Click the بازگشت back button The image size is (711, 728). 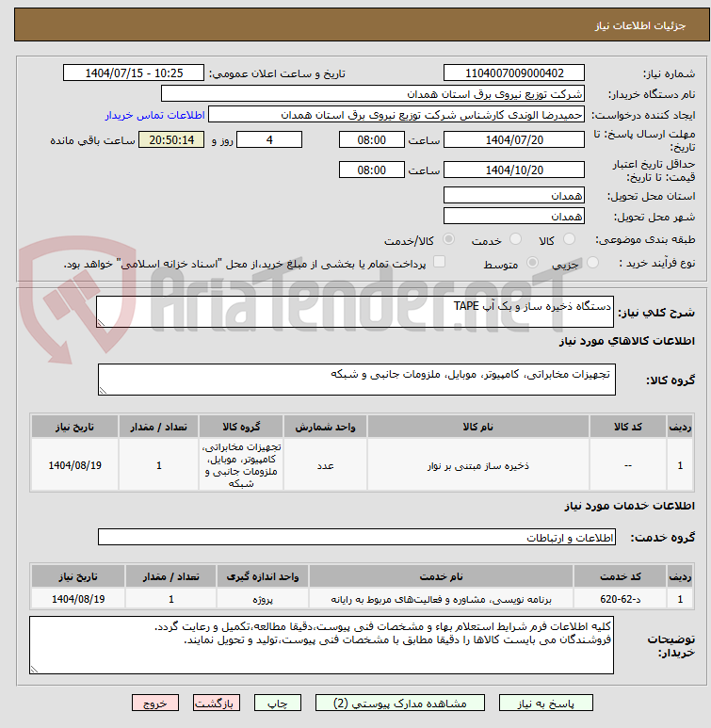click(x=217, y=703)
